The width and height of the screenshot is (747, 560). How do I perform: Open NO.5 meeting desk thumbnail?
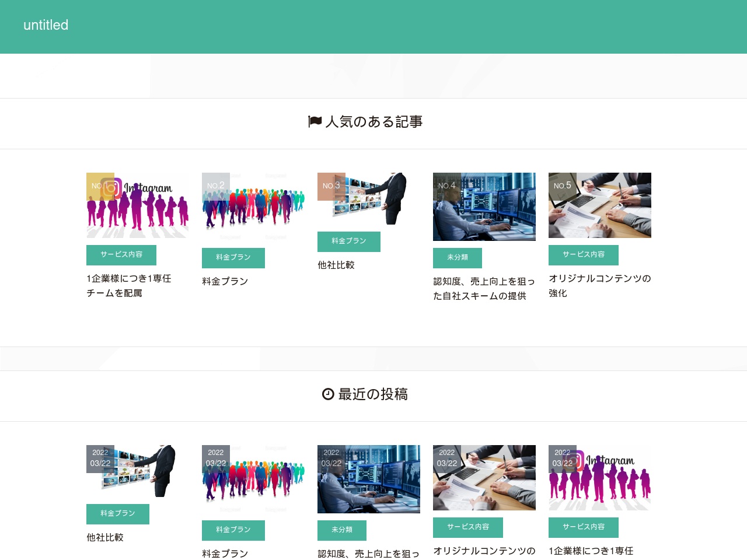tap(600, 205)
